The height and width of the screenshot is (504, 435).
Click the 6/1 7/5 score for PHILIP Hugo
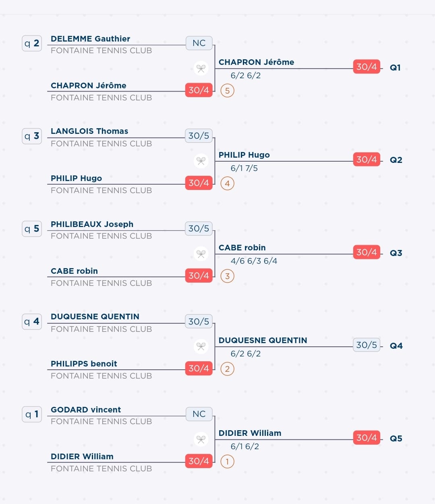click(244, 168)
